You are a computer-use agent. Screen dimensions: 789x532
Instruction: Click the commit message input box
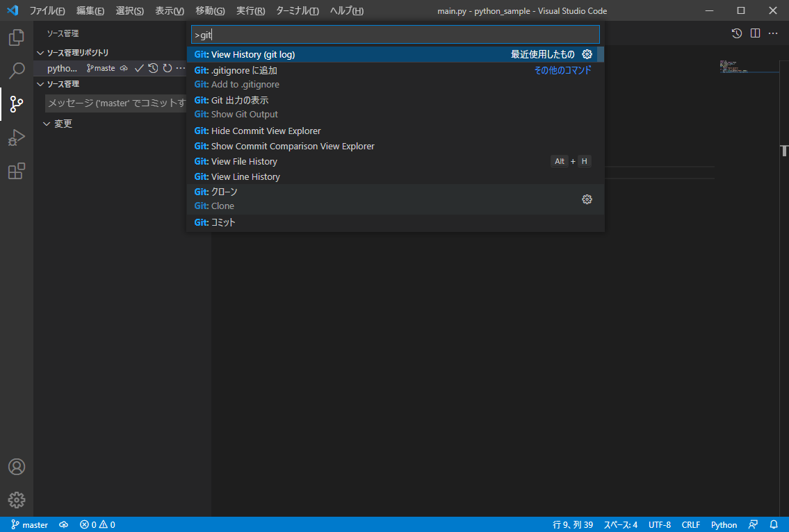[116, 103]
